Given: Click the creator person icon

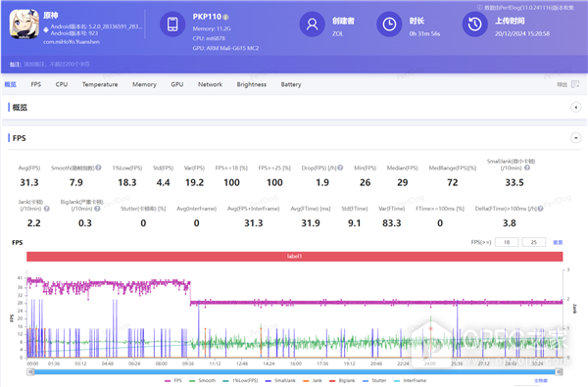Looking at the screenshot, I should (x=312, y=24).
